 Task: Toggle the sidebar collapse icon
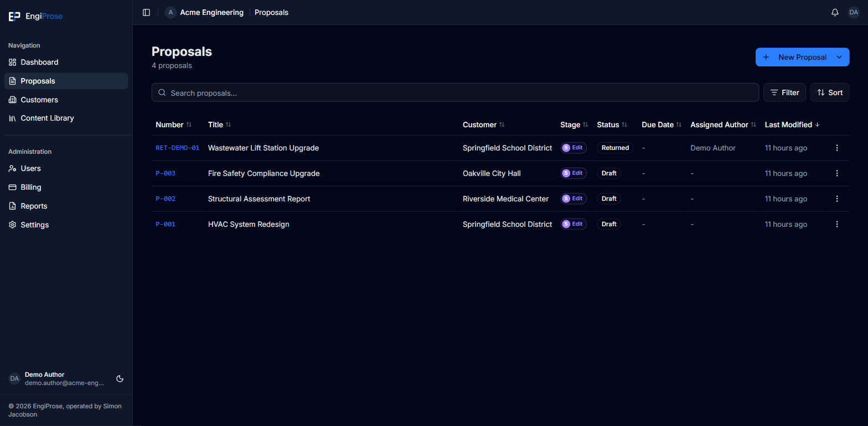click(x=146, y=12)
